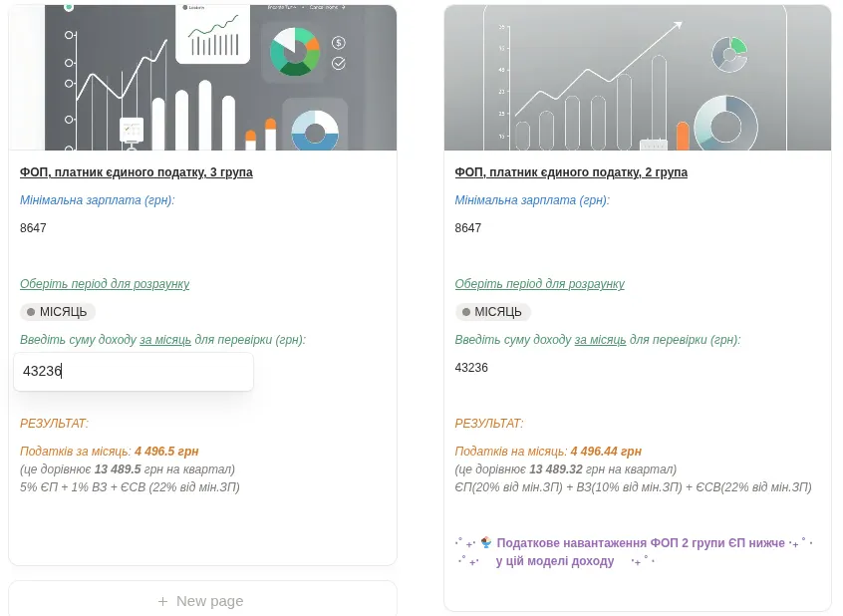Click the right card chart cover image
The image size is (843, 616).
click(x=637, y=78)
